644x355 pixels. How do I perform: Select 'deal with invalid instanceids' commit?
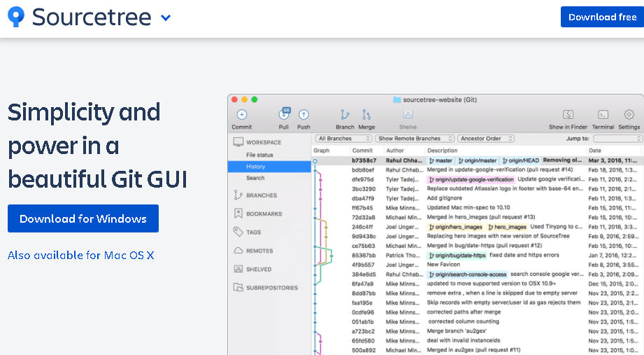pos(464,340)
